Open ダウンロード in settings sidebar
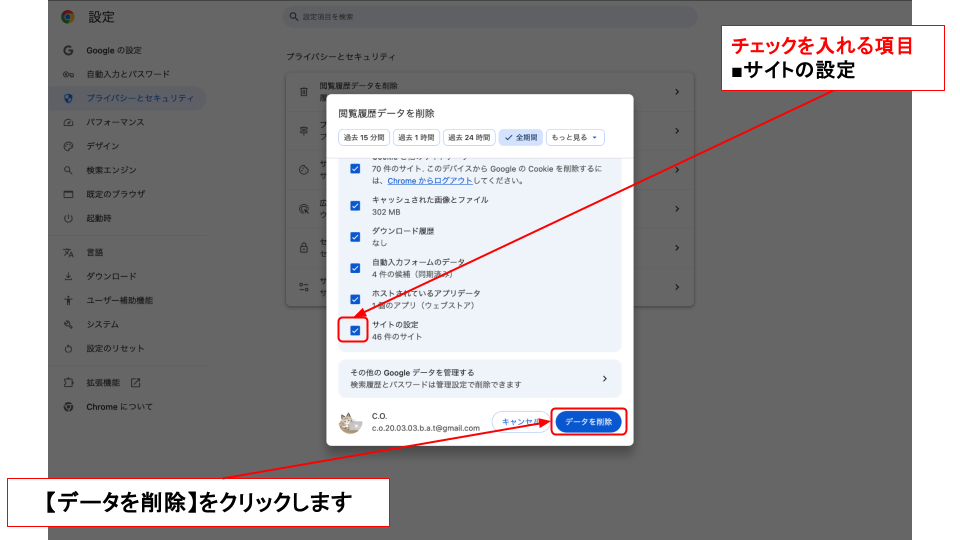Viewport: 960px width, 540px height. (111, 276)
